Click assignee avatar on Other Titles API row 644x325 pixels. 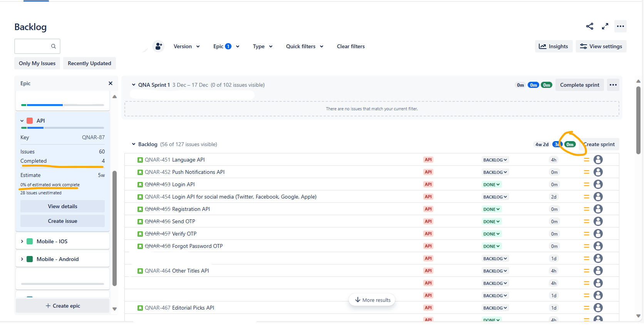pos(598,271)
